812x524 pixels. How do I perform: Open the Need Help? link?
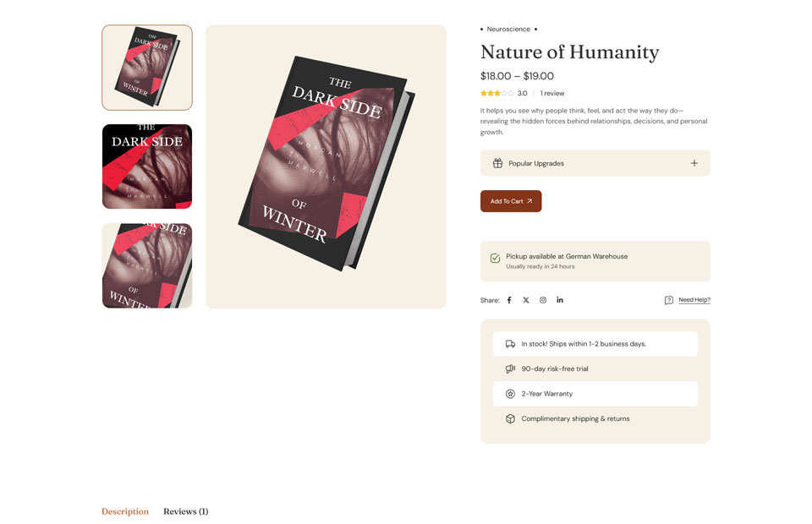[694, 300]
